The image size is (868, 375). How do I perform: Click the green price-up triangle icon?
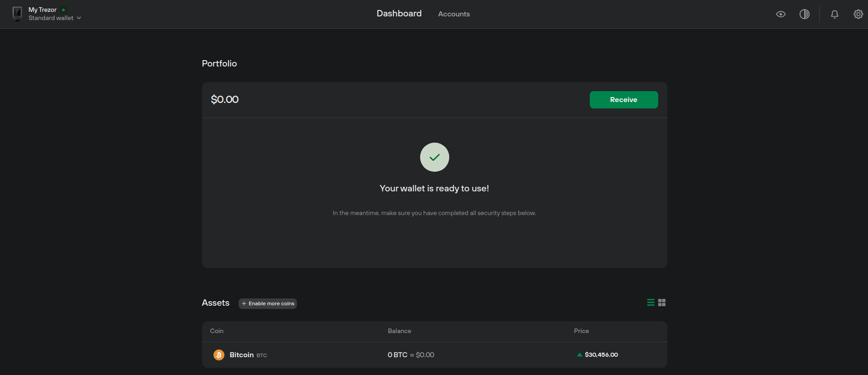[580, 354]
